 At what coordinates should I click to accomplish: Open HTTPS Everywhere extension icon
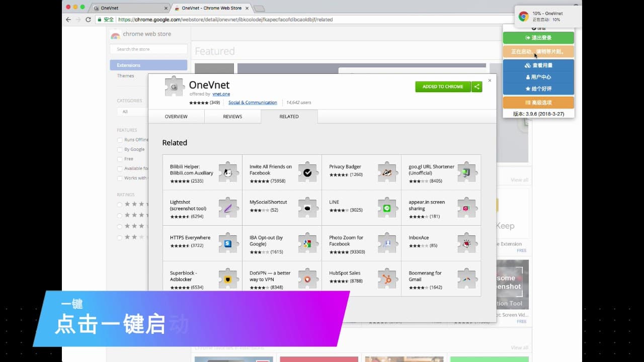coord(228,243)
